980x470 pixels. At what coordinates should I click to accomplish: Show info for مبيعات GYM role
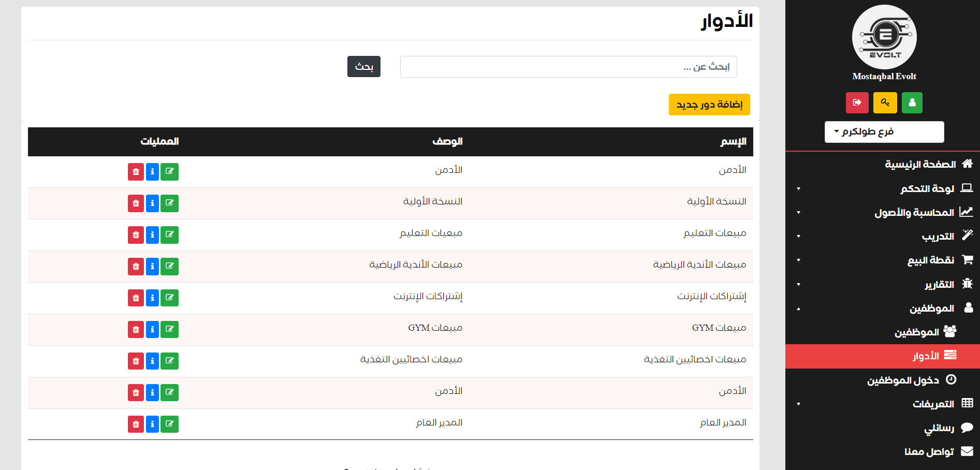pos(152,330)
